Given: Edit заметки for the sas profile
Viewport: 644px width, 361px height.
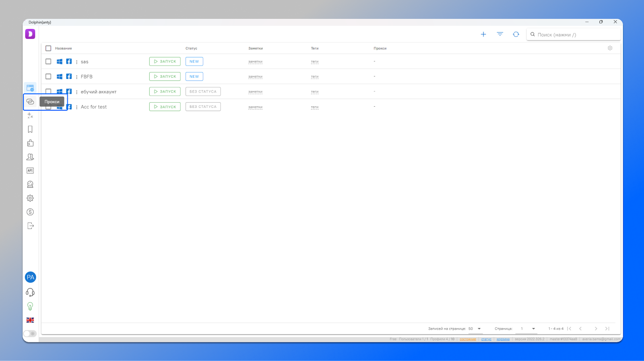Looking at the screenshot, I should click(255, 62).
